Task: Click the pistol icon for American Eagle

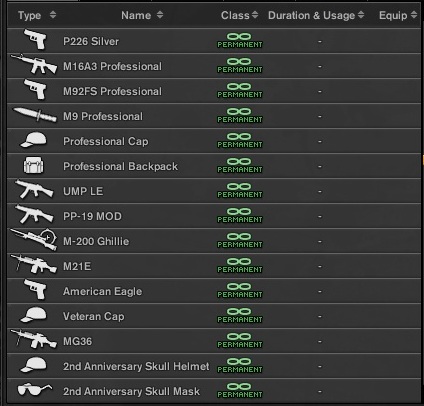Action: pyautogui.click(x=35, y=290)
